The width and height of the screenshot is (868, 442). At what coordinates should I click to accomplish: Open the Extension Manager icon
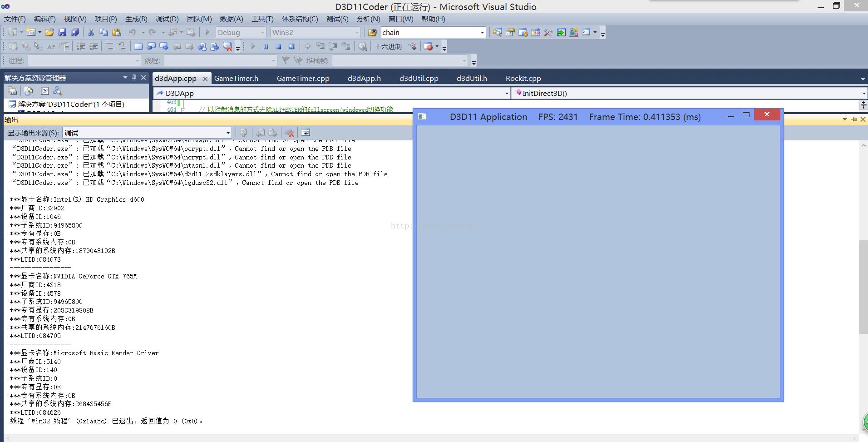coord(574,32)
